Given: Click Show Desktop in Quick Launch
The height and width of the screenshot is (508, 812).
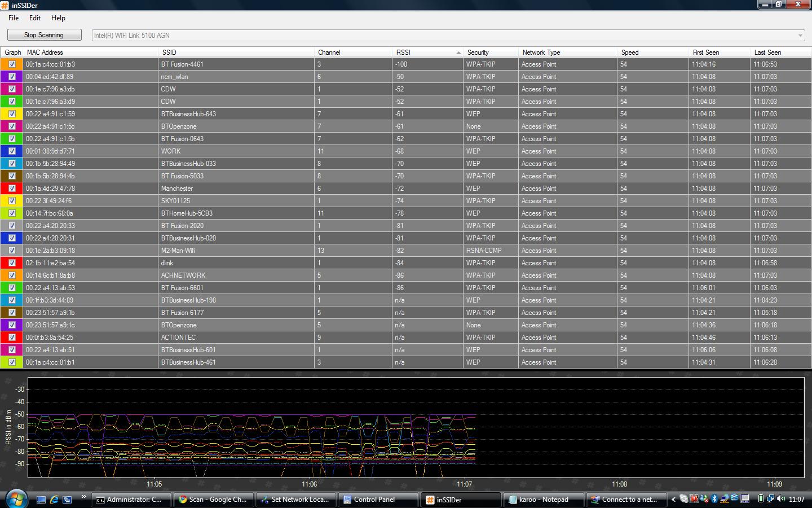Looking at the screenshot, I should [41, 500].
